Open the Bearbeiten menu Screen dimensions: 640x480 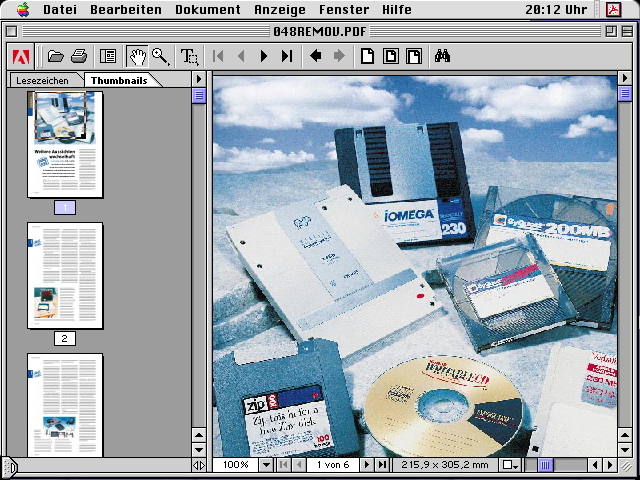(126, 9)
